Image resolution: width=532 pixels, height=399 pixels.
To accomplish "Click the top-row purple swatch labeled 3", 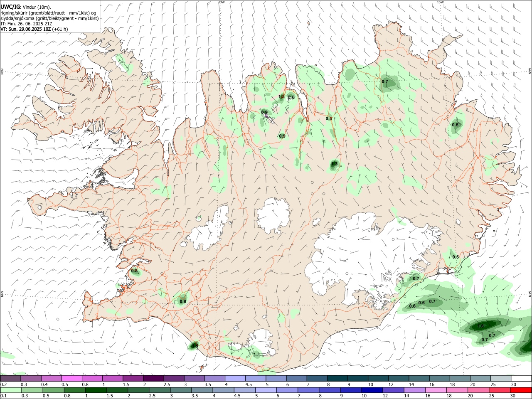I will (x=194, y=379).
